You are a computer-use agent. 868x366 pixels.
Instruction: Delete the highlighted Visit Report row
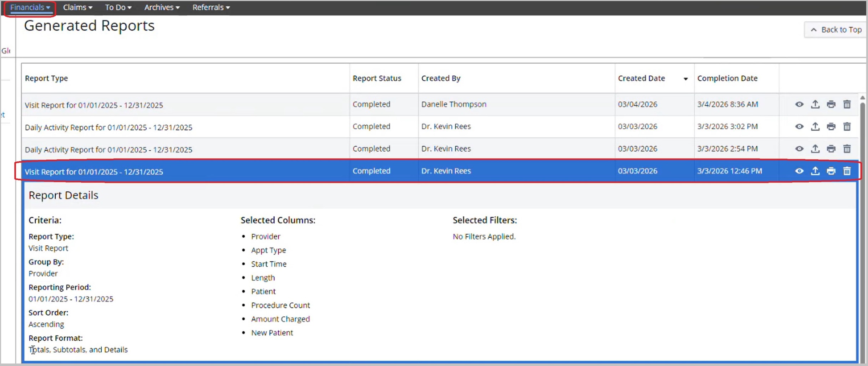[x=847, y=171]
